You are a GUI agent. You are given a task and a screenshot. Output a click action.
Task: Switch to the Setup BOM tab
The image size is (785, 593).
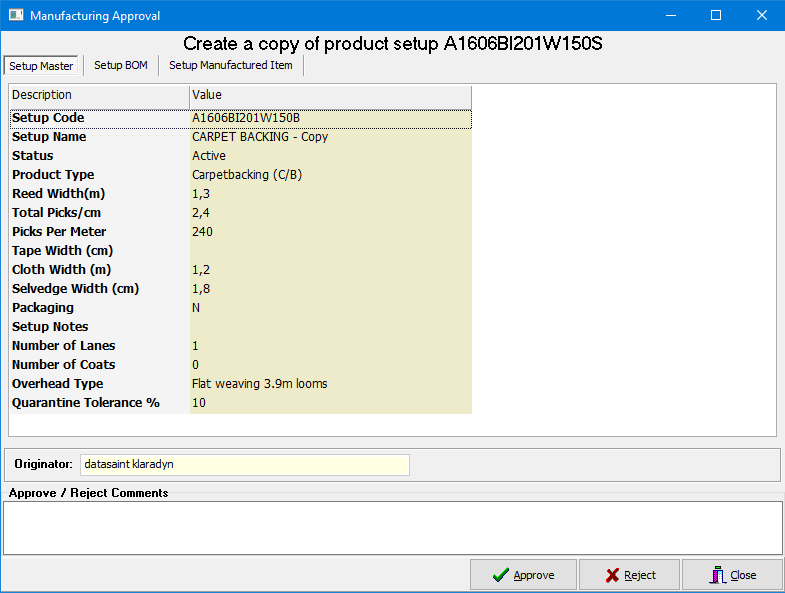pos(121,65)
